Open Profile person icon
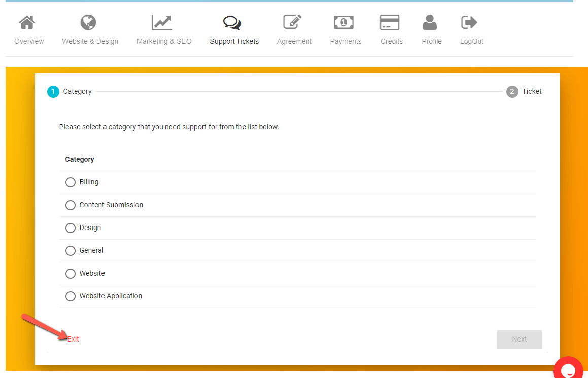588x378 pixels. click(x=430, y=23)
